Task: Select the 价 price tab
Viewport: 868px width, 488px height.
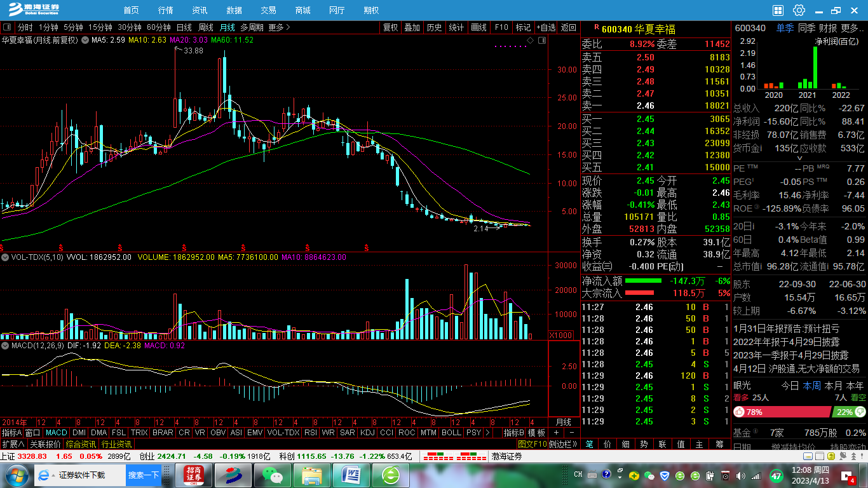Action: pos(607,444)
